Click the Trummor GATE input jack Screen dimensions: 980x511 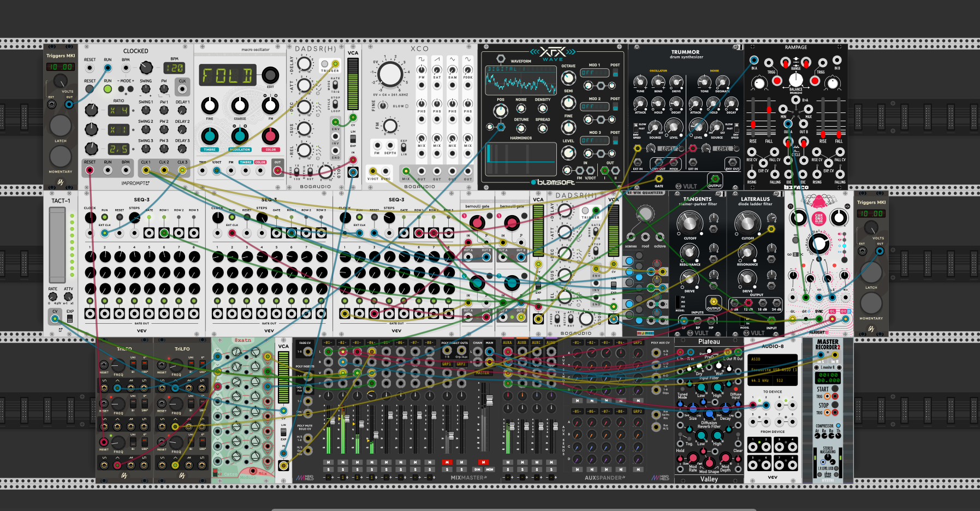point(659,179)
